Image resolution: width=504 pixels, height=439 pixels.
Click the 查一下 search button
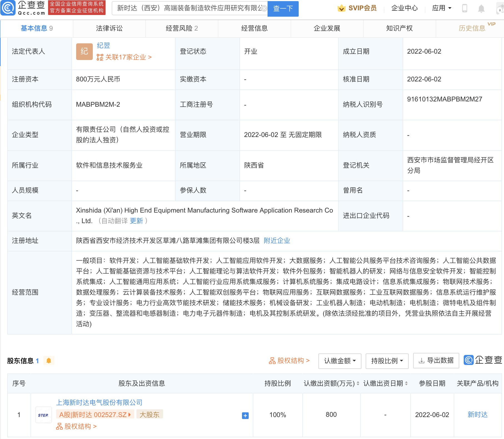(x=283, y=9)
